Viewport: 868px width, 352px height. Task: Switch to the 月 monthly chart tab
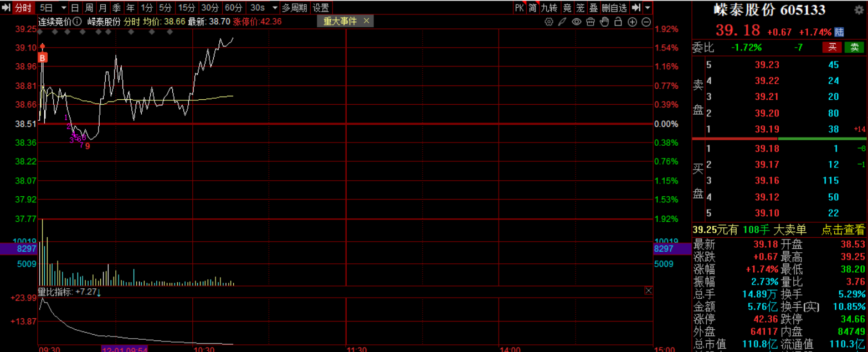(102, 8)
